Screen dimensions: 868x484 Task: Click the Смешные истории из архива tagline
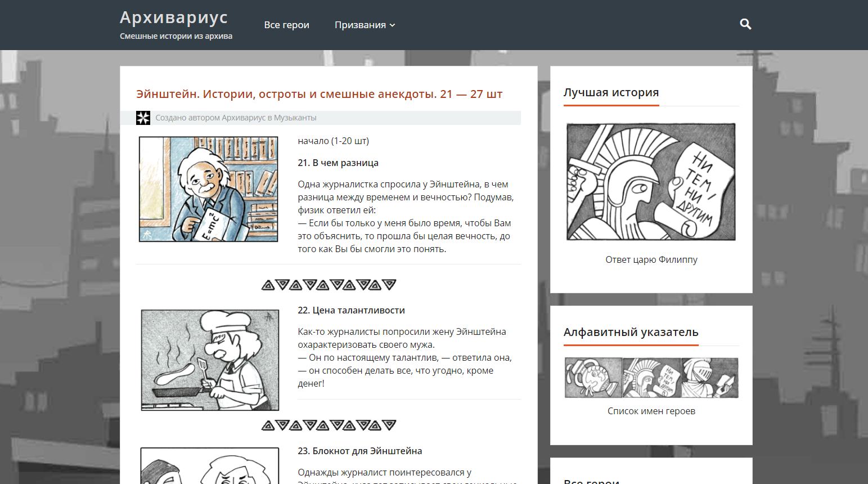[x=176, y=36]
